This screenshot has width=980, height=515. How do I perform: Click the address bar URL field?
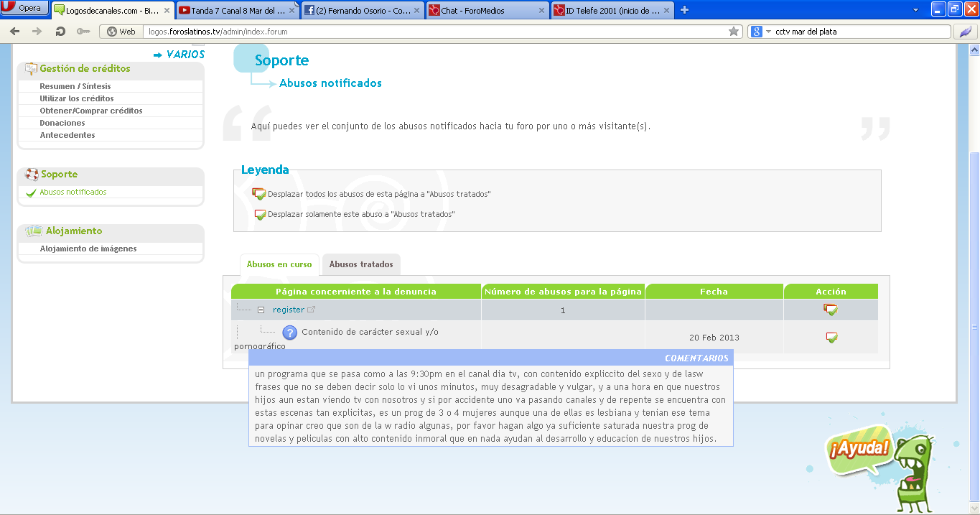pos(434,32)
